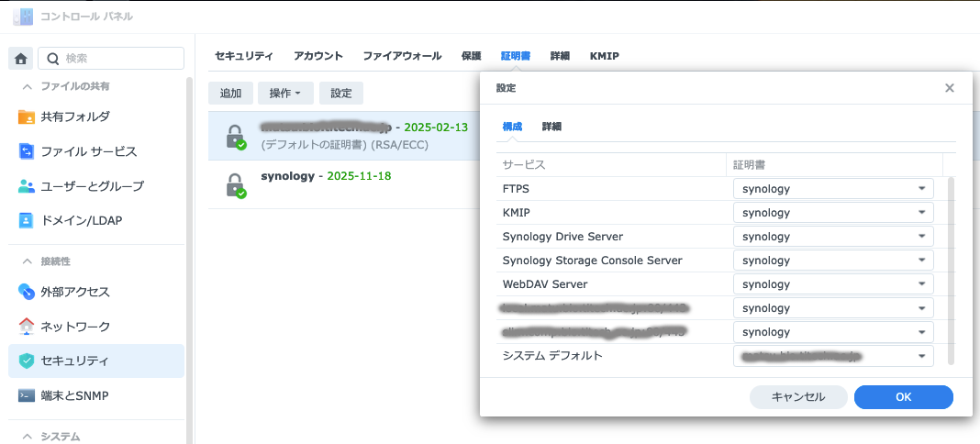Select the 詳細 tab in settings dialog
The height and width of the screenshot is (444, 980).
551,127
